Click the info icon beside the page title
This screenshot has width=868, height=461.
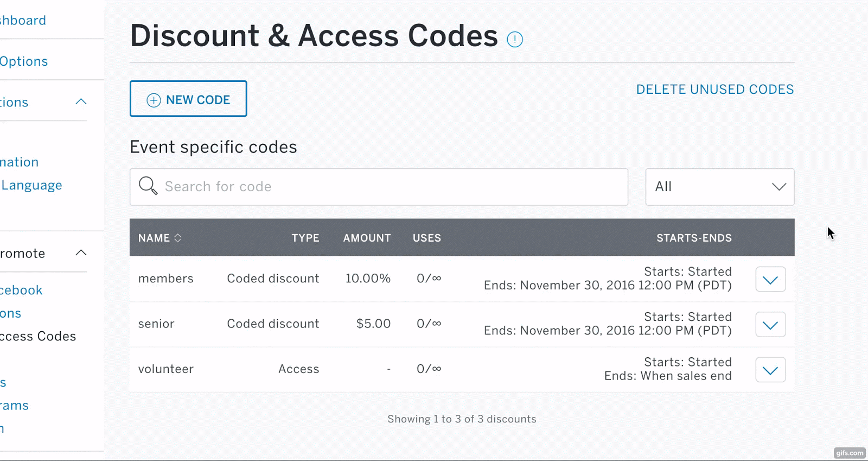tap(514, 40)
